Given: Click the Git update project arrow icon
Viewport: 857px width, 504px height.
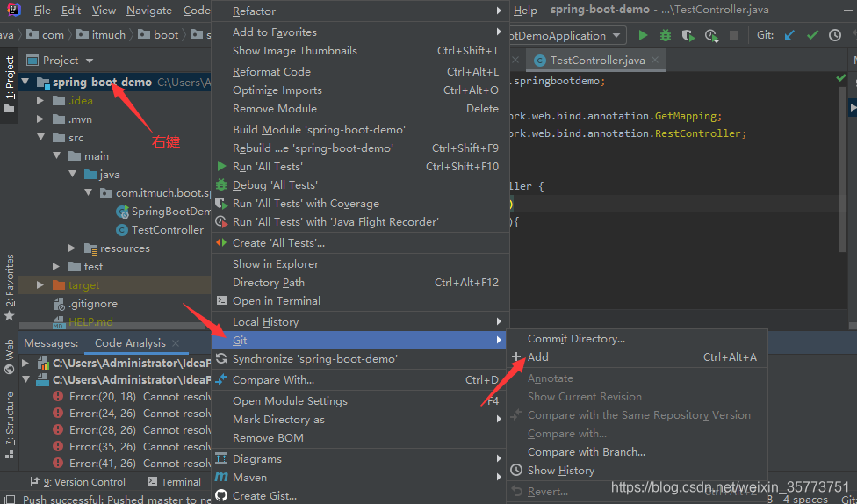Looking at the screenshot, I should click(789, 35).
